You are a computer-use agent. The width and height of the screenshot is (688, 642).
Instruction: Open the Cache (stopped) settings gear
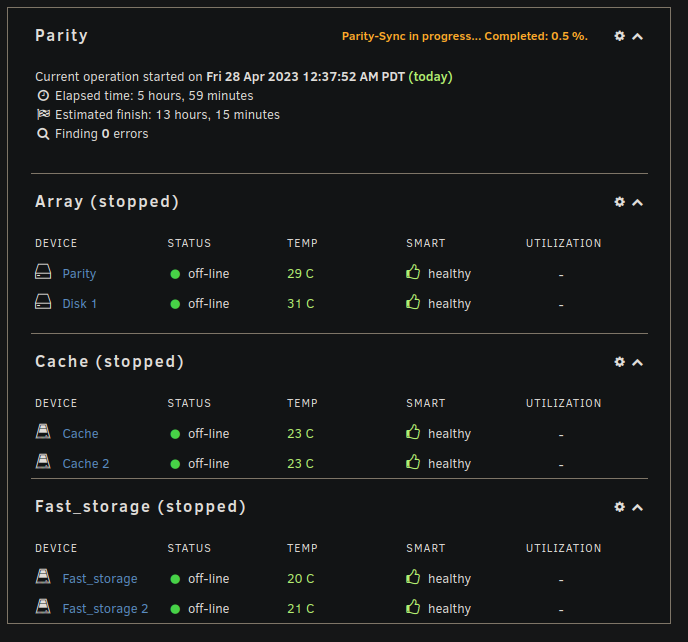pyautogui.click(x=619, y=362)
